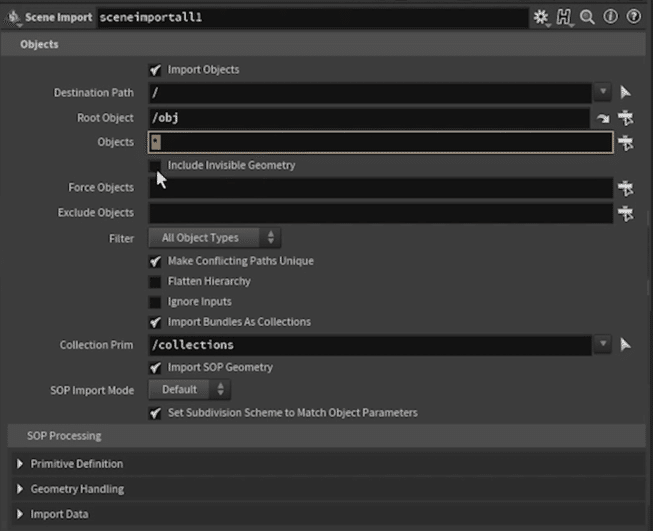The height and width of the screenshot is (531, 653).
Task: Click the Force Objects label
Action: click(x=101, y=188)
